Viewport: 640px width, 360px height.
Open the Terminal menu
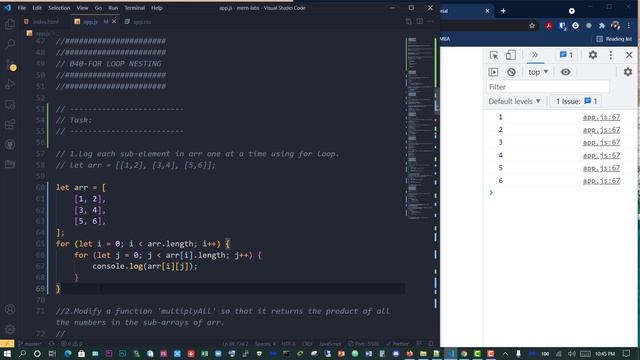click(x=134, y=8)
